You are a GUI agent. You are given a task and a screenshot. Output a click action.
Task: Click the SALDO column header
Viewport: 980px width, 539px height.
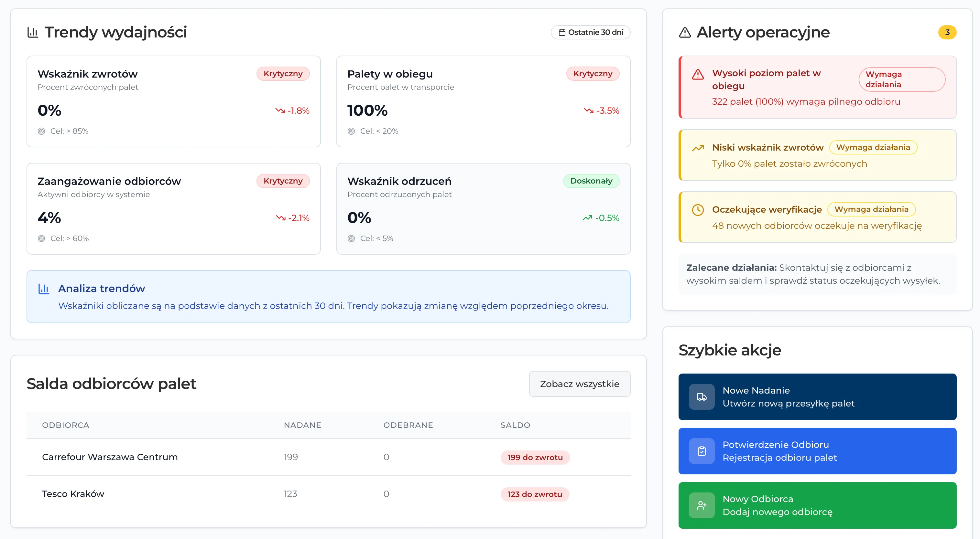515,425
